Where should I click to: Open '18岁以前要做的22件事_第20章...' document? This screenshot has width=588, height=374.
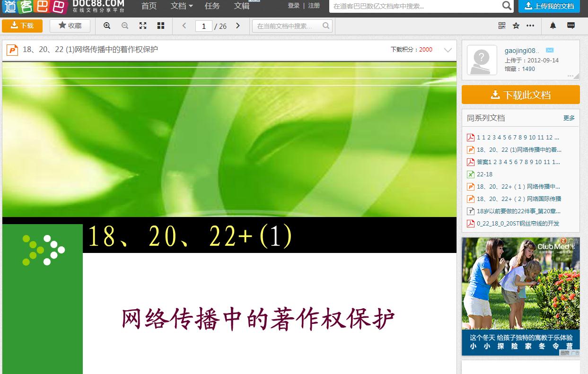pyautogui.click(x=518, y=211)
